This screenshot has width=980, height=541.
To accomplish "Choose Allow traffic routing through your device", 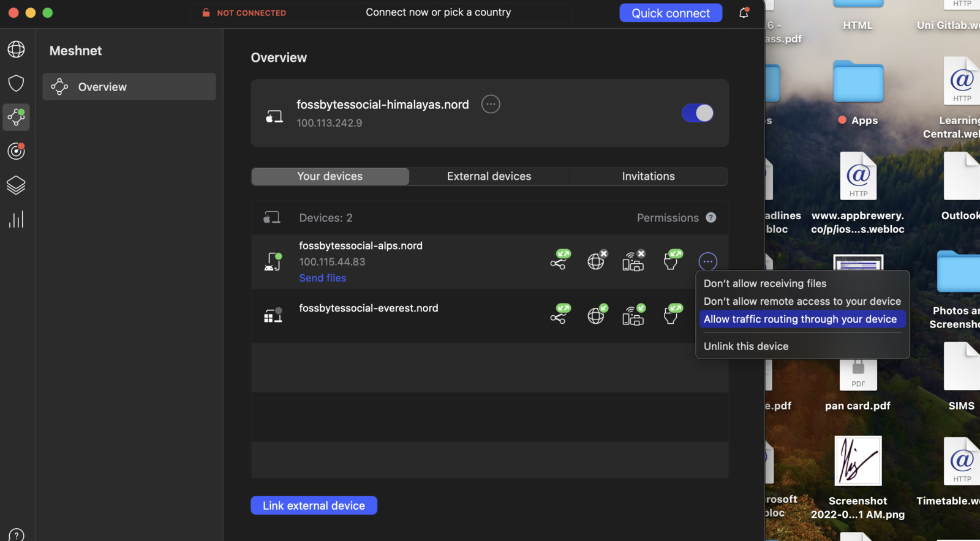I will point(800,319).
